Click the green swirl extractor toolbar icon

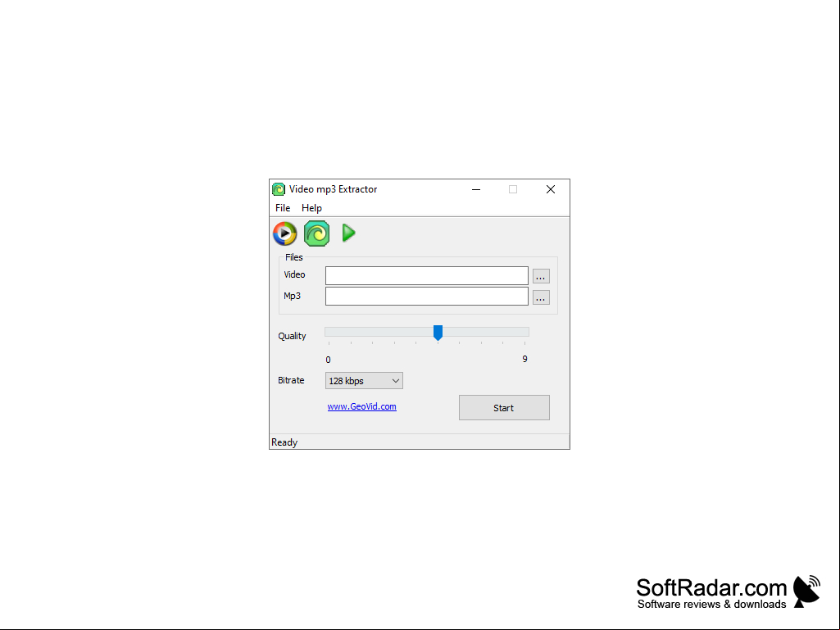pyautogui.click(x=316, y=233)
